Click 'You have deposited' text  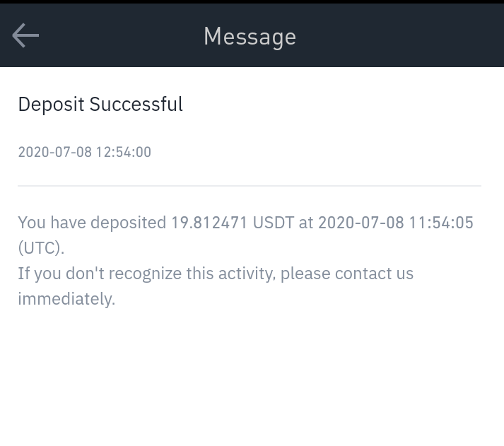tap(92, 223)
